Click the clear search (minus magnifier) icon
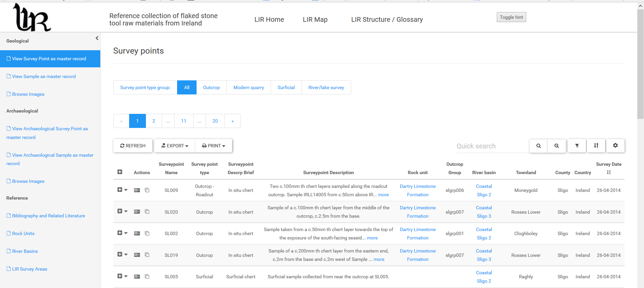This screenshot has height=288, width=644. [x=556, y=146]
